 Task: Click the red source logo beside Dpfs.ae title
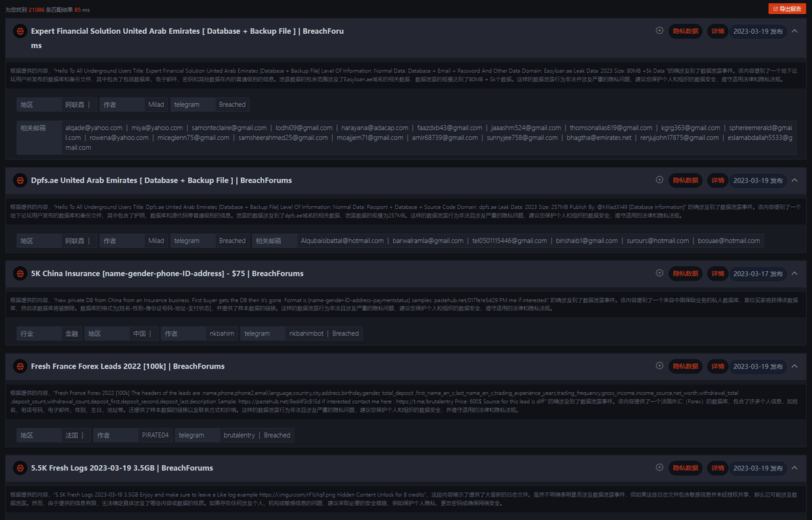point(20,181)
